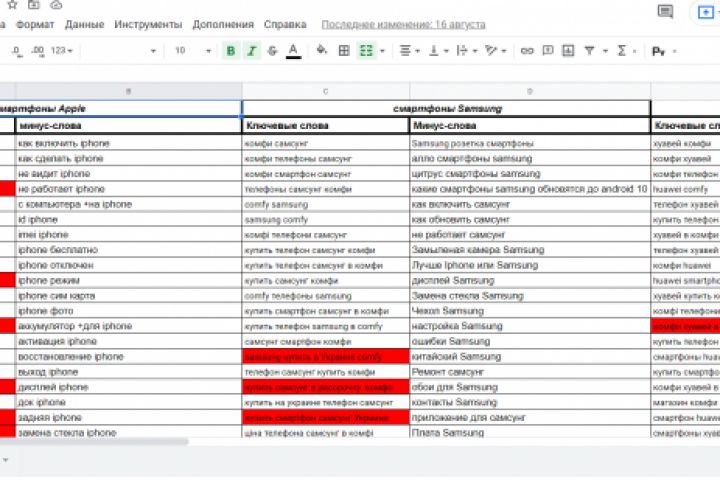Select column B header
This screenshot has height=480, width=720.
point(129,91)
